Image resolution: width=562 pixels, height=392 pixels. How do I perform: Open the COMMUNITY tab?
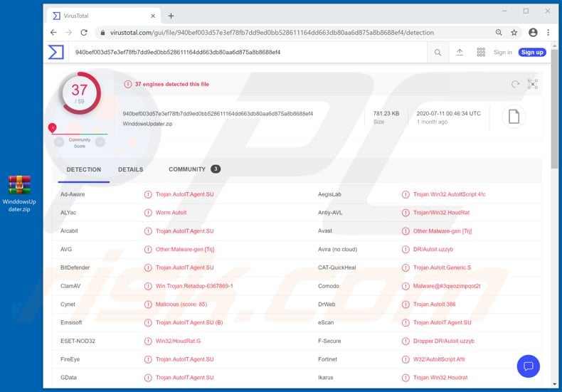tap(187, 169)
